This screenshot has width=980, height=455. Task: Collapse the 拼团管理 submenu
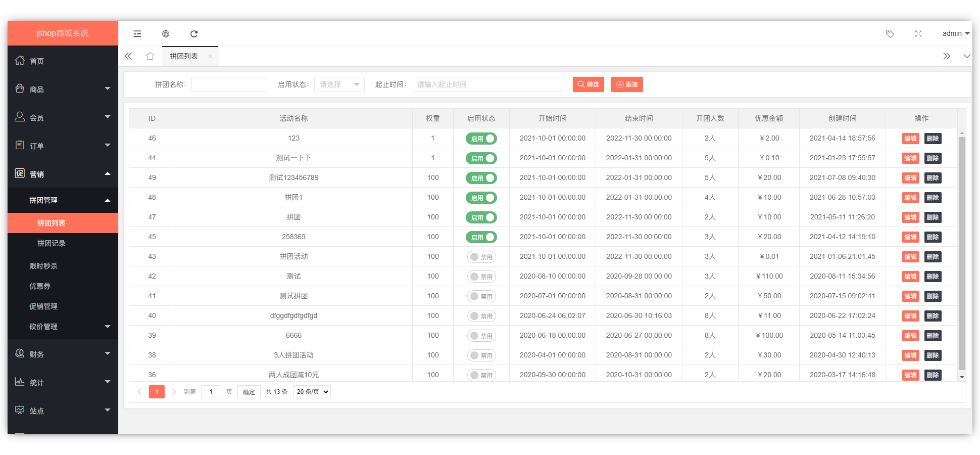pyautogui.click(x=108, y=201)
